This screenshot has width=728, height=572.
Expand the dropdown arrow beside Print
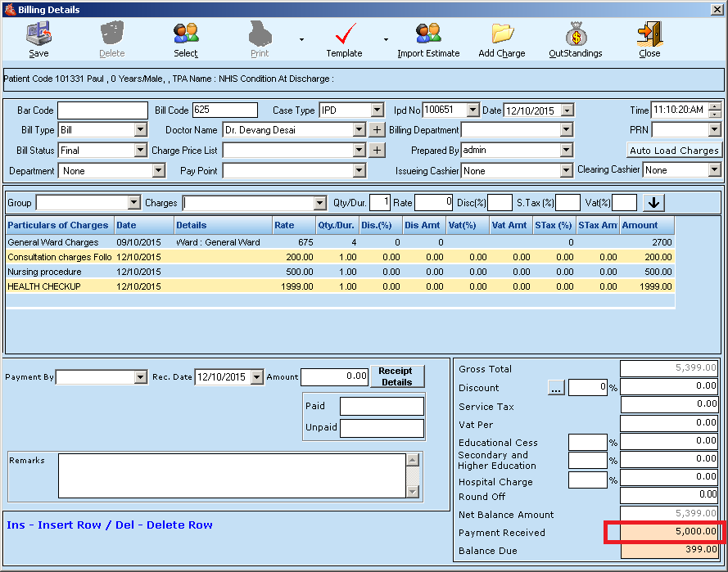point(300,40)
